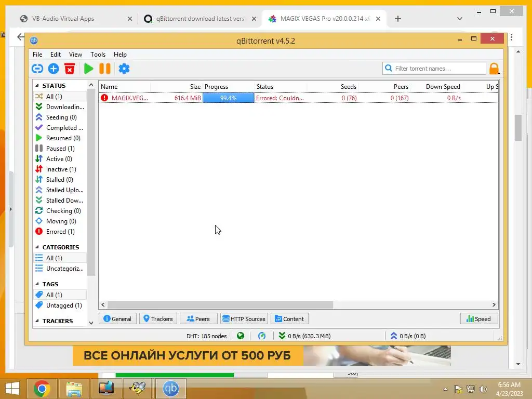Switch to the HTTP Sources tab

pyautogui.click(x=244, y=319)
